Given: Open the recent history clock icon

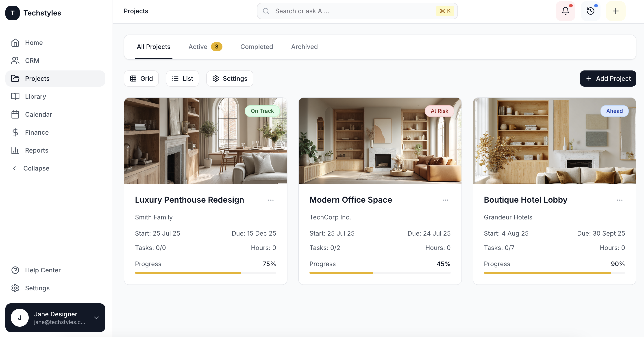Looking at the screenshot, I should click(590, 11).
